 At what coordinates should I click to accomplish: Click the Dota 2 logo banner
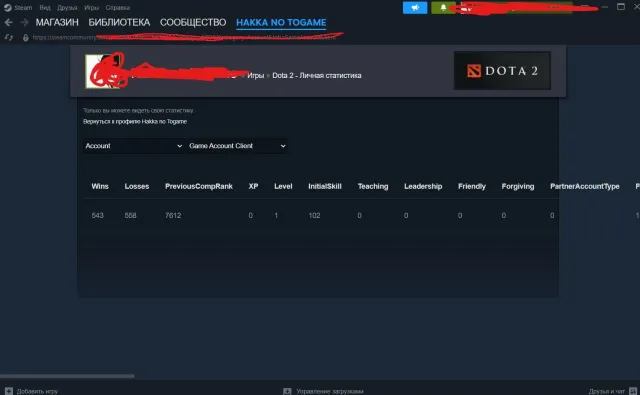coord(502,71)
